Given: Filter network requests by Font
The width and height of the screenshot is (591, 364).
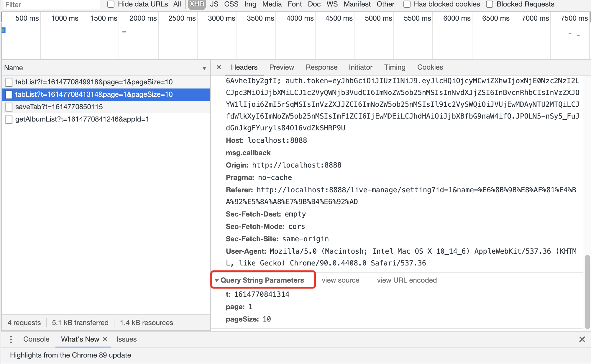Looking at the screenshot, I should 294,4.
